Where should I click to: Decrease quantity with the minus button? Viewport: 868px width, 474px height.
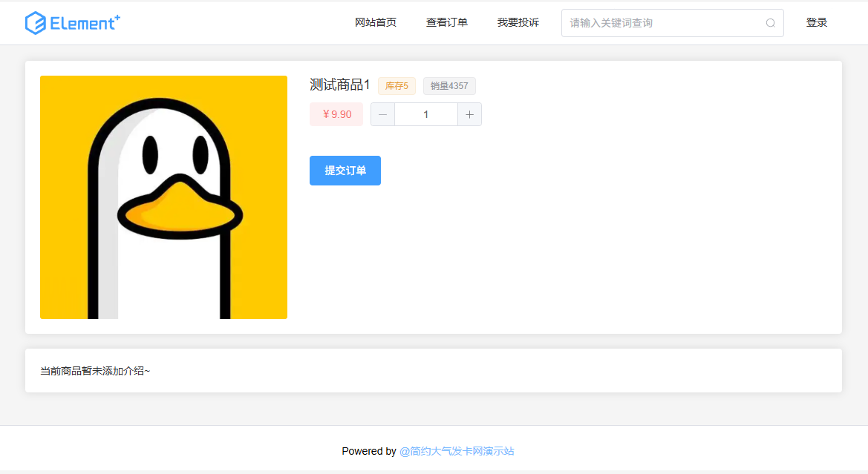click(x=382, y=114)
